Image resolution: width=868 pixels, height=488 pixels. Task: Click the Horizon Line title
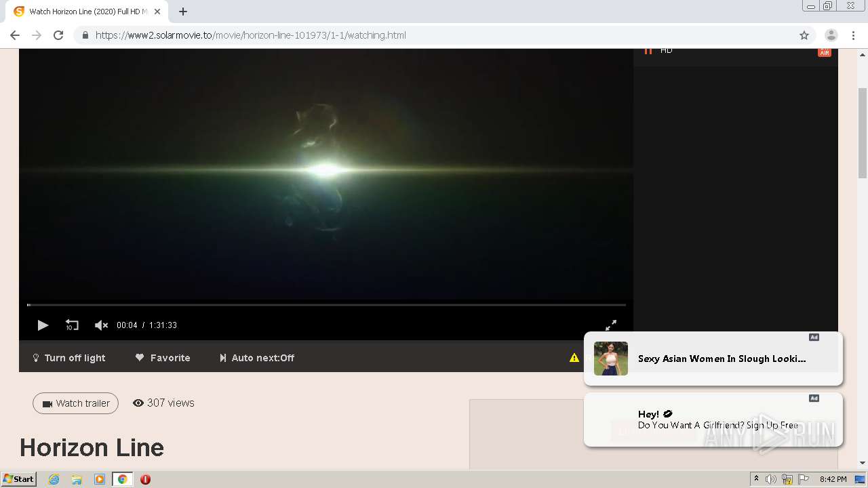pos(92,447)
